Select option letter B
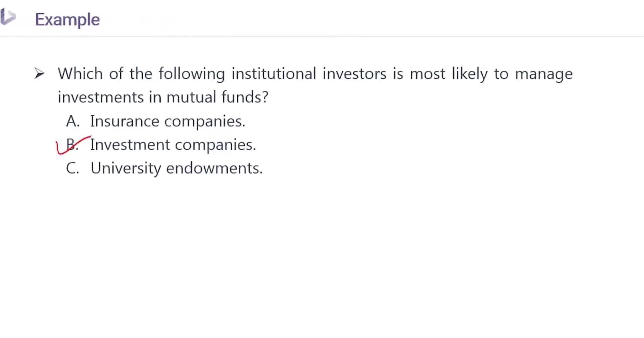Viewport: 644px width, 338px height. pyautogui.click(x=72, y=145)
